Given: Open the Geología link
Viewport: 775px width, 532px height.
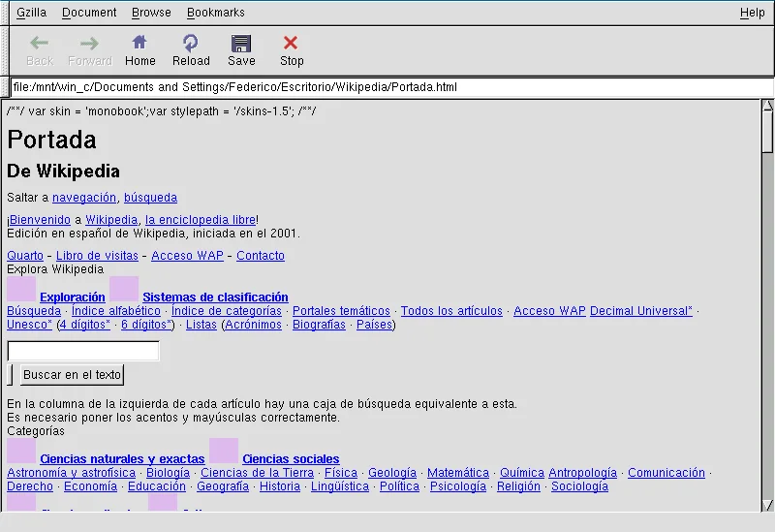Looking at the screenshot, I should (392, 473).
